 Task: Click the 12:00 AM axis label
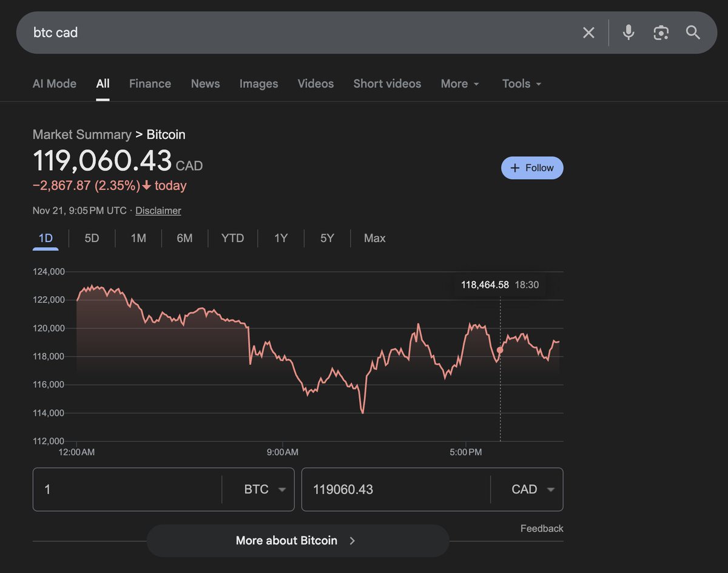click(76, 452)
